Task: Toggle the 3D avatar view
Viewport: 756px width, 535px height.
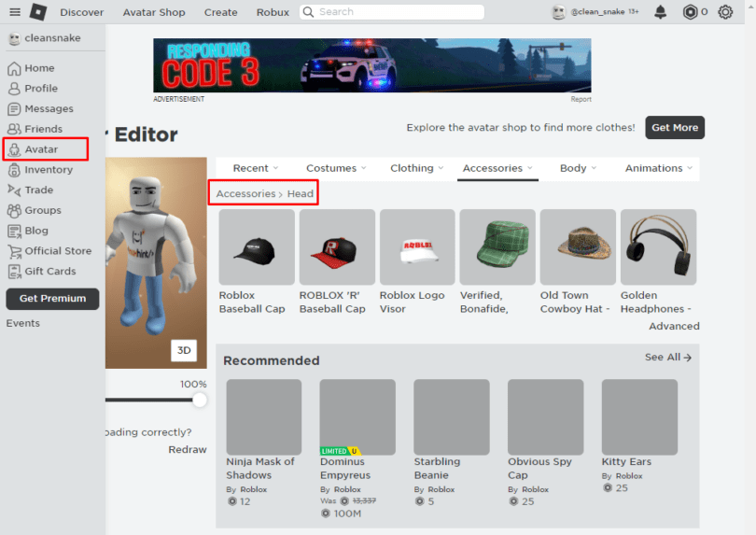Action: pyautogui.click(x=184, y=350)
